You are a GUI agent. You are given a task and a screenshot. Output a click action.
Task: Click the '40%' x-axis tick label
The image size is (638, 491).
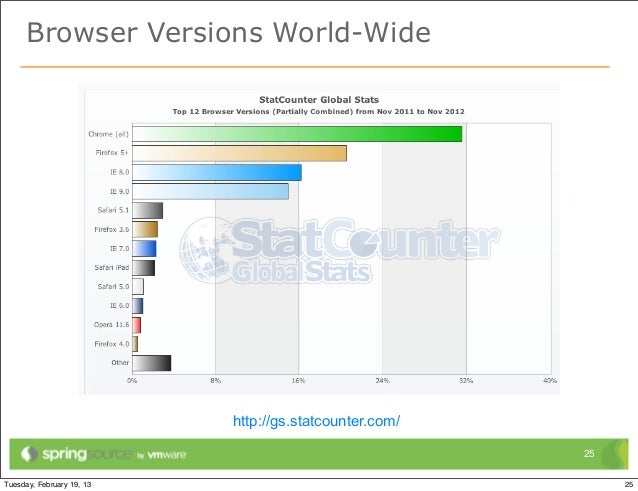(x=550, y=381)
